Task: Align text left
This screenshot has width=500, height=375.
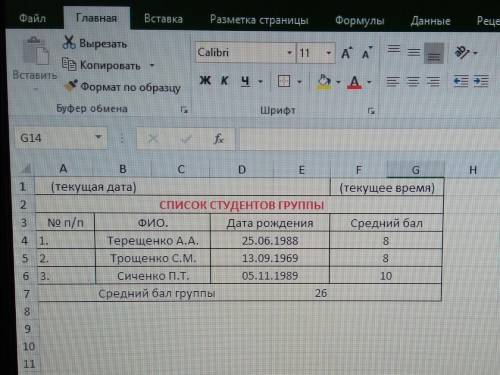Action: point(393,81)
